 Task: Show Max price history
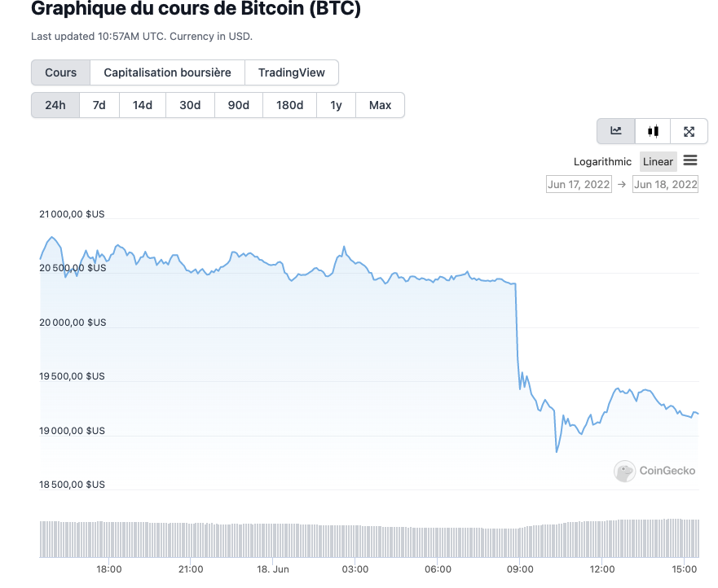[x=380, y=105]
